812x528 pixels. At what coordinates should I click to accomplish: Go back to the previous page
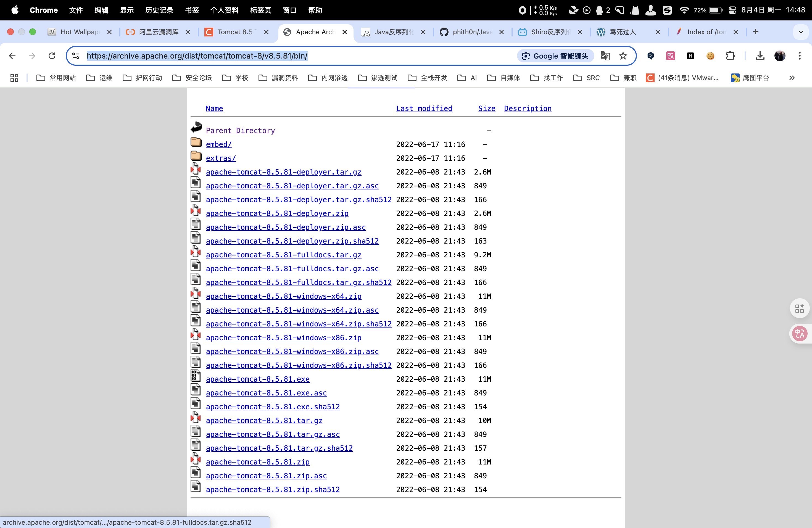click(12, 56)
